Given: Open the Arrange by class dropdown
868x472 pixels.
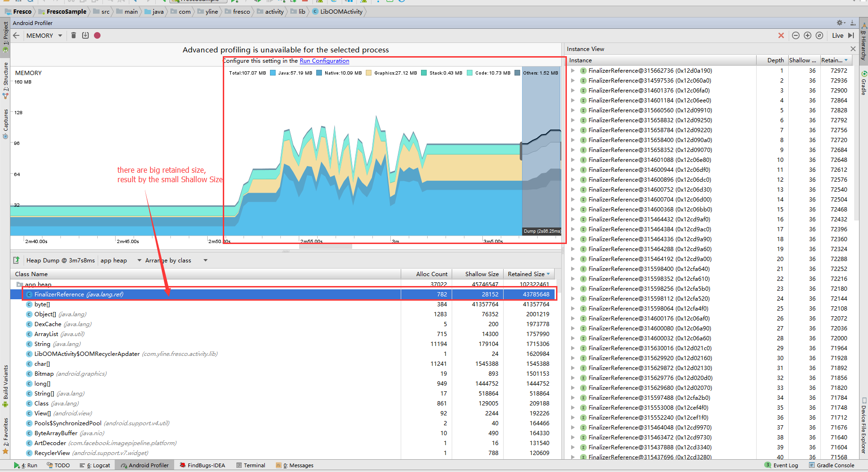Looking at the screenshot, I should pos(176,261).
